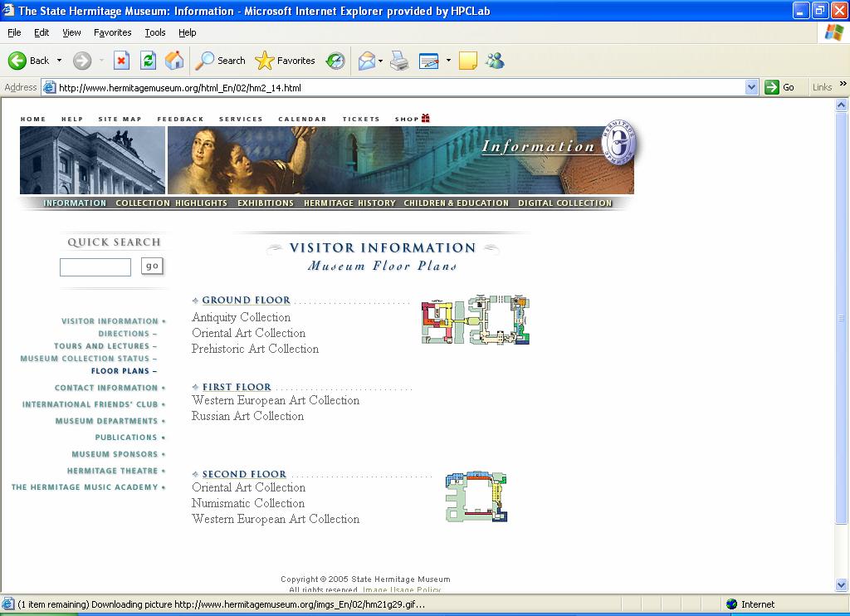Open the Tools menu
This screenshot has width=850, height=616.
click(x=155, y=32)
